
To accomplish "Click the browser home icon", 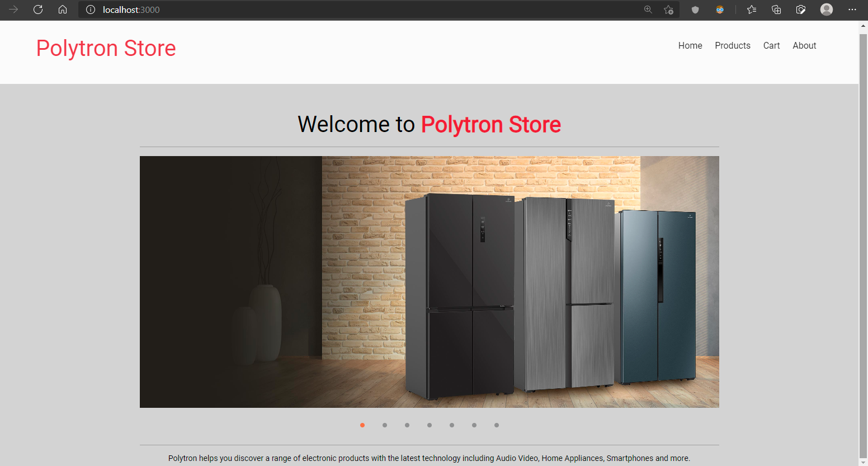I will coord(63,10).
